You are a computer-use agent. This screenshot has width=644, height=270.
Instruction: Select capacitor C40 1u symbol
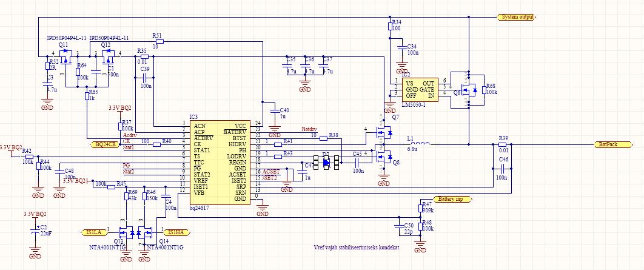pyautogui.click(x=274, y=110)
